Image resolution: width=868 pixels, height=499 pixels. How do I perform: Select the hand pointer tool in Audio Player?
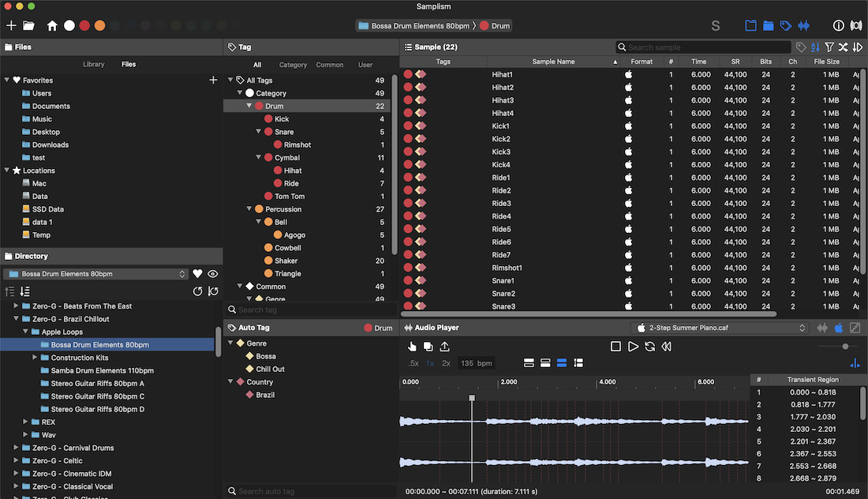[x=413, y=346]
